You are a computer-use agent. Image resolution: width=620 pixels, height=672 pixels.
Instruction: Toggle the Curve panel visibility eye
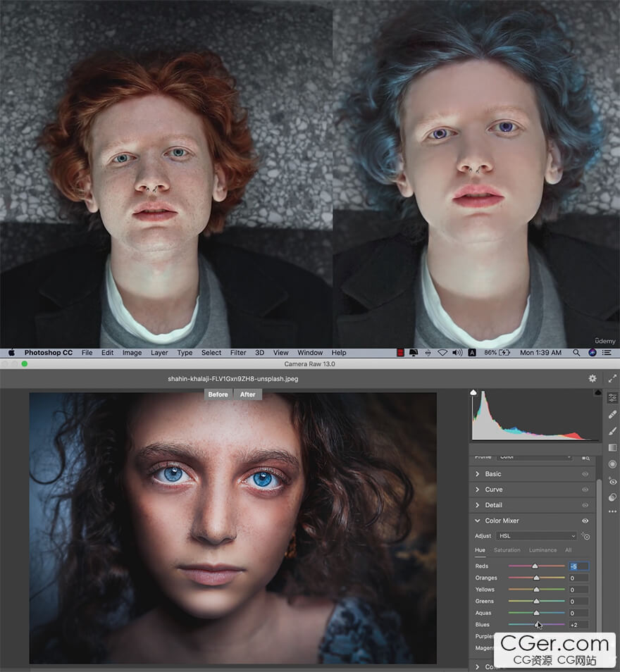pyautogui.click(x=585, y=490)
